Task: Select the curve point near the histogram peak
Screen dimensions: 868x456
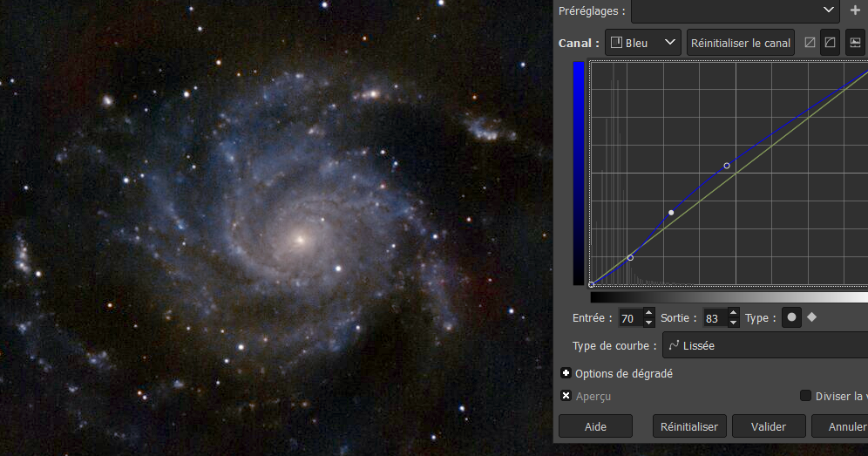Action: [630, 257]
